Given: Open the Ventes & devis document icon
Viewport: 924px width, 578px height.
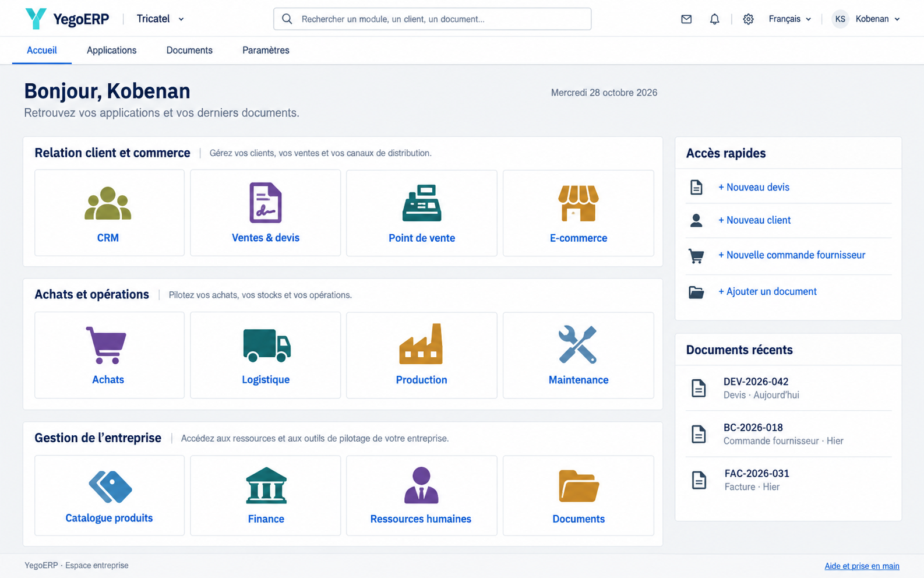Looking at the screenshot, I should tap(266, 203).
